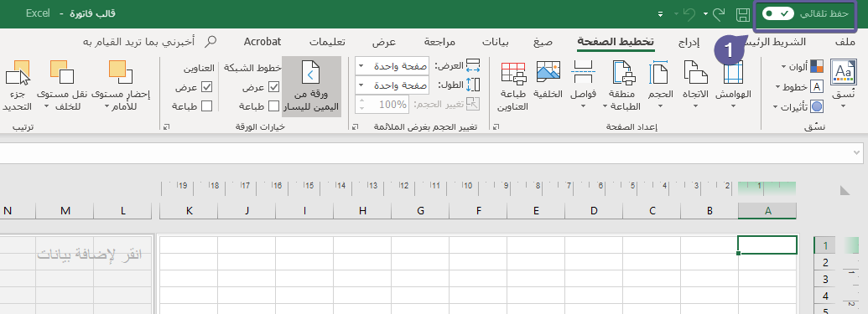The height and width of the screenshot is (314, 868).
Task: Click the Save floppy disk icon
Action: pyautogui.click(x=743, y=14)
